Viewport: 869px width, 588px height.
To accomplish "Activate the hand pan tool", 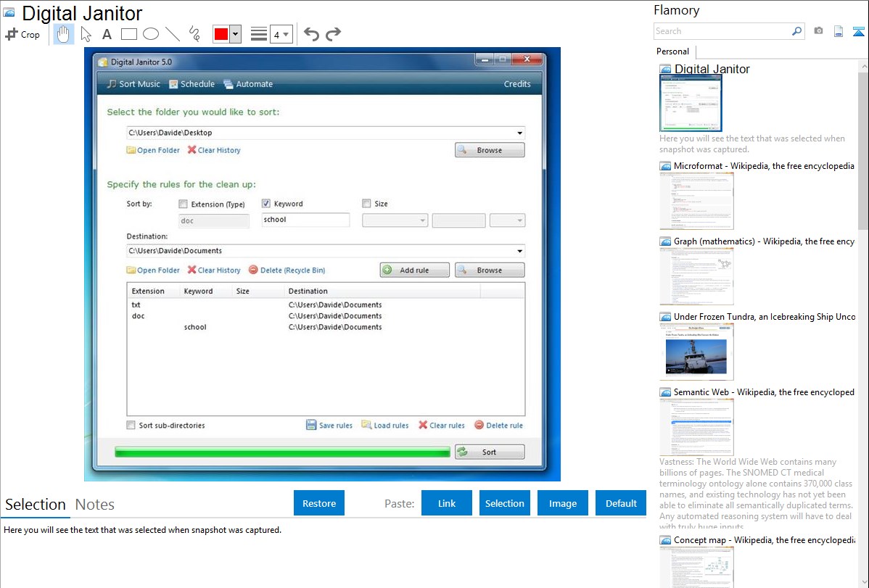I will [64, 34].
